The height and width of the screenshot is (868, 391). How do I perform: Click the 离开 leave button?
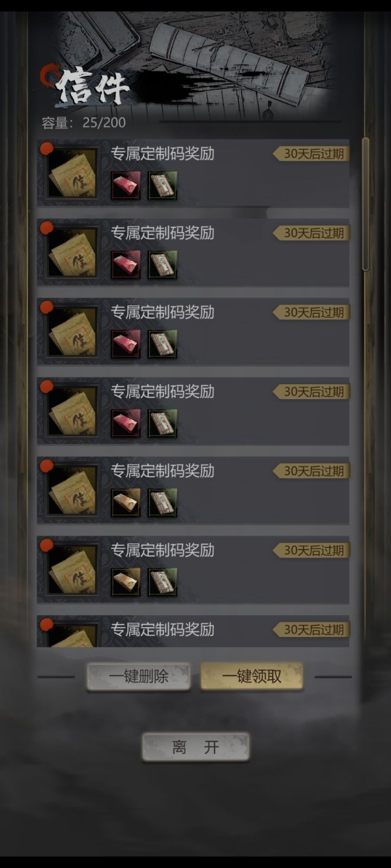point(195,747)
